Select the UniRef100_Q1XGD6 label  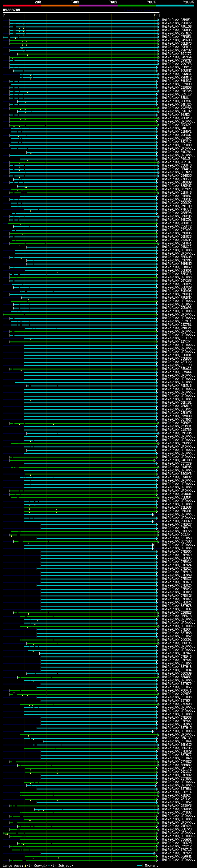177,240
